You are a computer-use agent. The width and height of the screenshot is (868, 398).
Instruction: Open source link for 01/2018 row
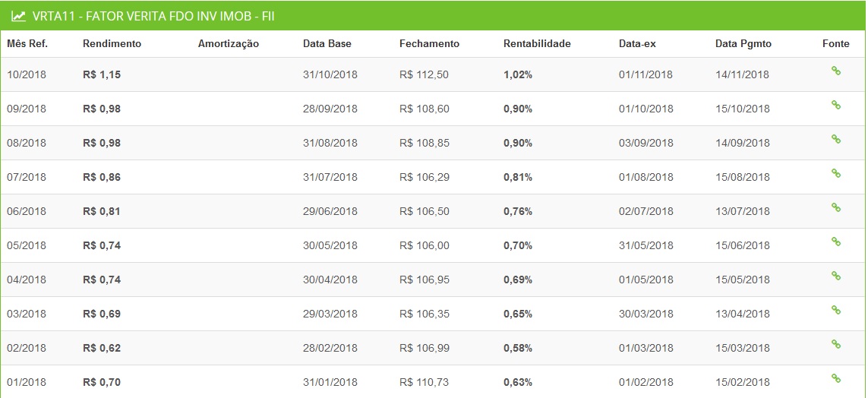pos(835,378)
